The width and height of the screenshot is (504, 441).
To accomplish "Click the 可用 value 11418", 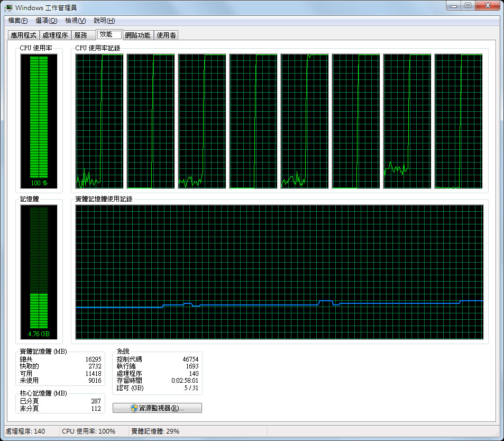I will coord(93,373).
